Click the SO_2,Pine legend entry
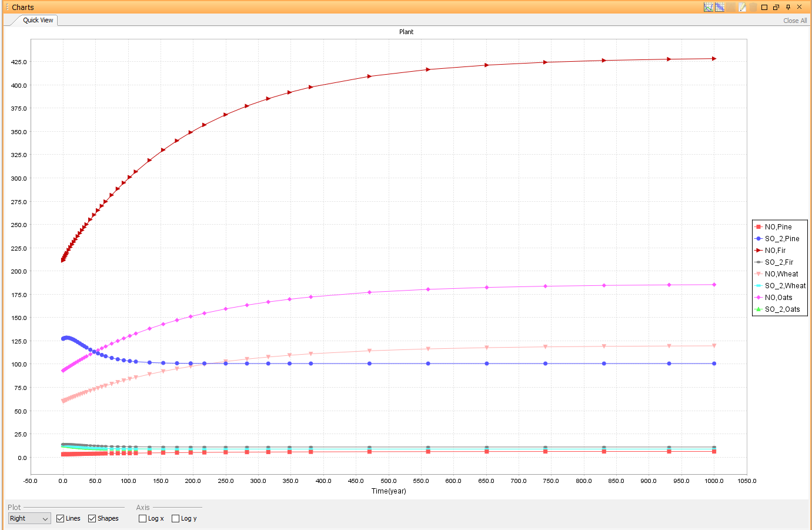812x530 pixels. click(x=777, y=239)
